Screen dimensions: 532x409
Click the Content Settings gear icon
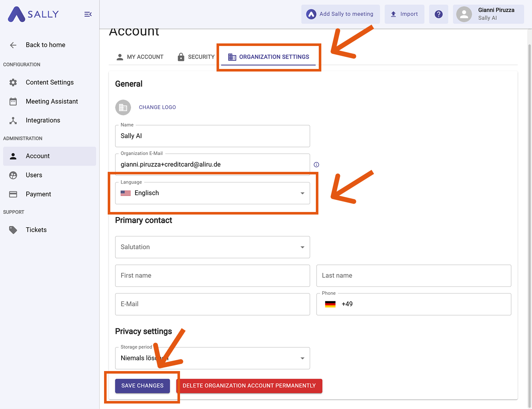coord(13,82)
